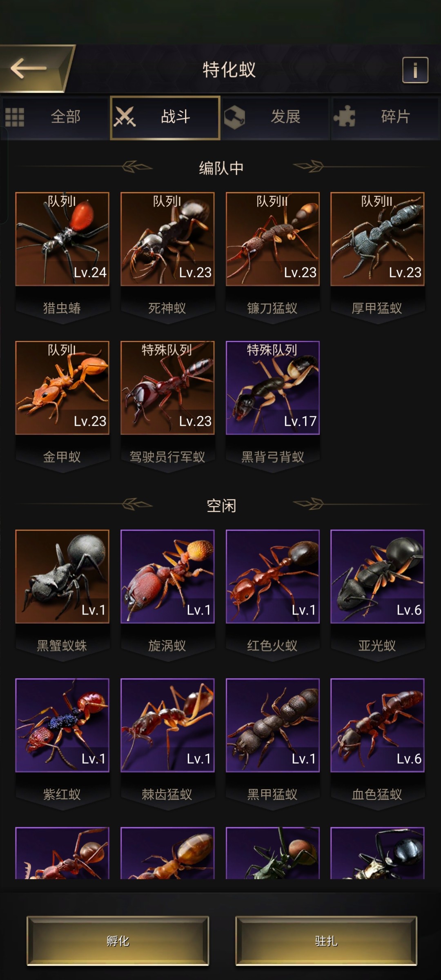Select the 驾驶员行军蚁 special queue ant
Screen dimensions: 441x980
click(x=167, y=388)
